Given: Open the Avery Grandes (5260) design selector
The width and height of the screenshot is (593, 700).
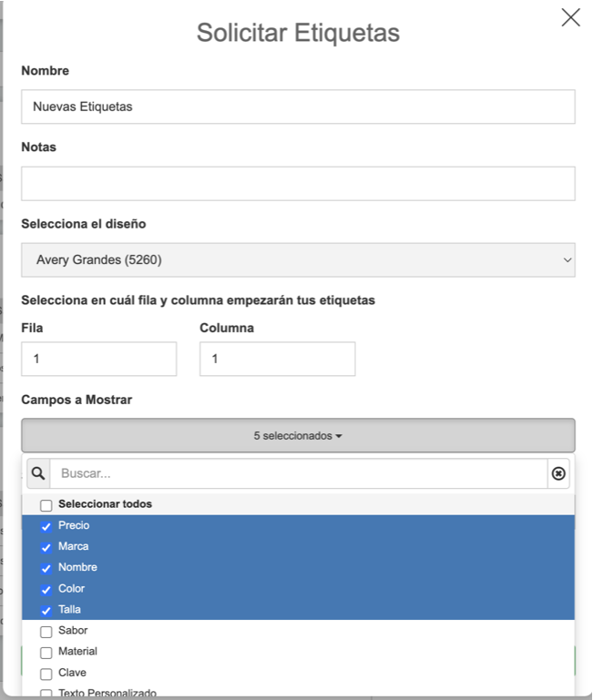Looking at the screenshot, I should [x=298, y=259].
